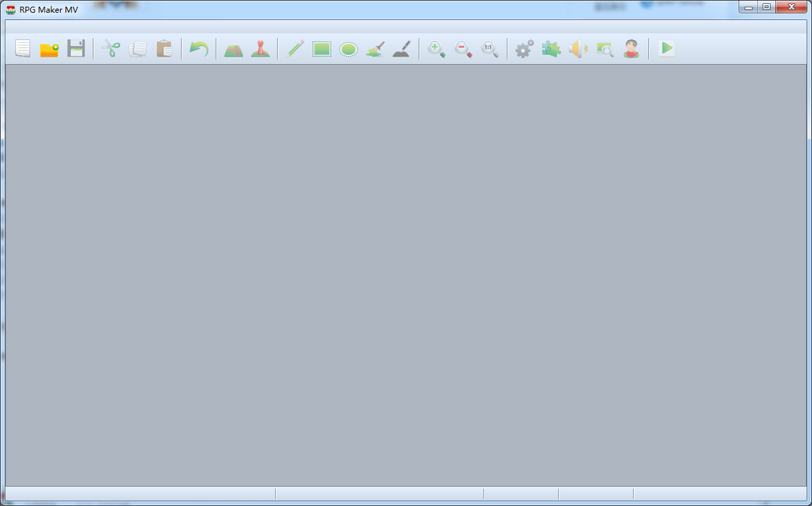Select the Rectangle drawing tool
Viewport: 812px width, 506px height.
[x=322, y=49]
